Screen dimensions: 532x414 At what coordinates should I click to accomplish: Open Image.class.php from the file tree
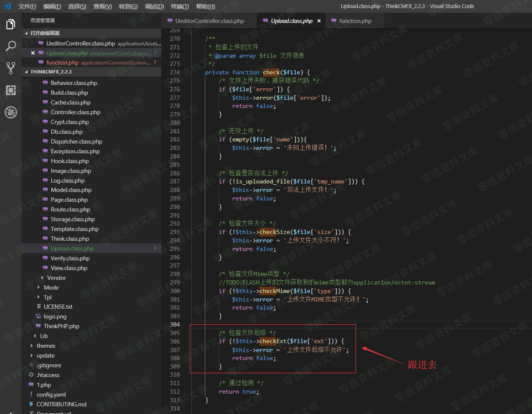coord(71,171)
